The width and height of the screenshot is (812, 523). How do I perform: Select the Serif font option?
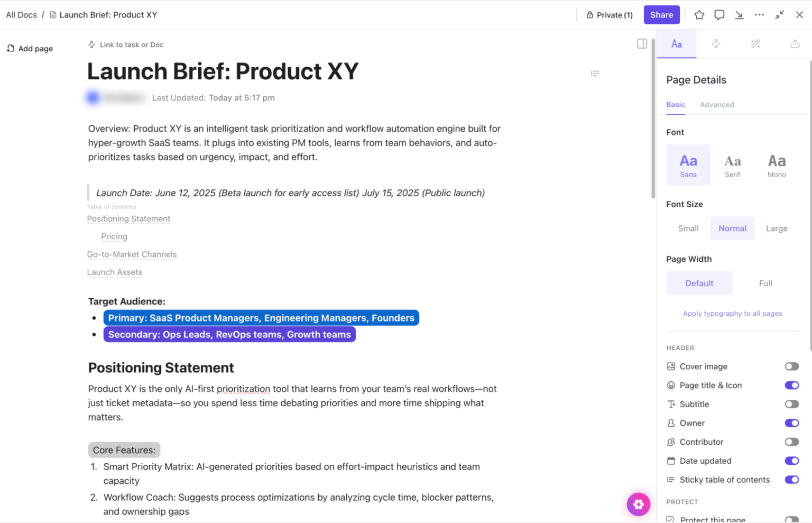click(733, 164)
